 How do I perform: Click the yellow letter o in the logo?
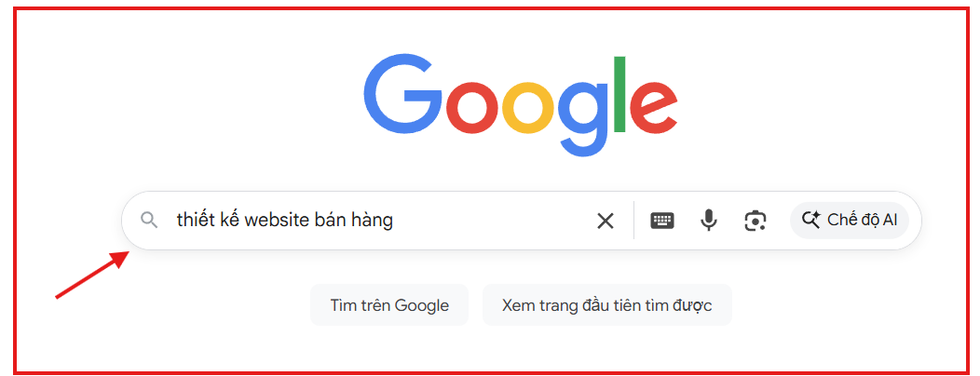(529, 107)
